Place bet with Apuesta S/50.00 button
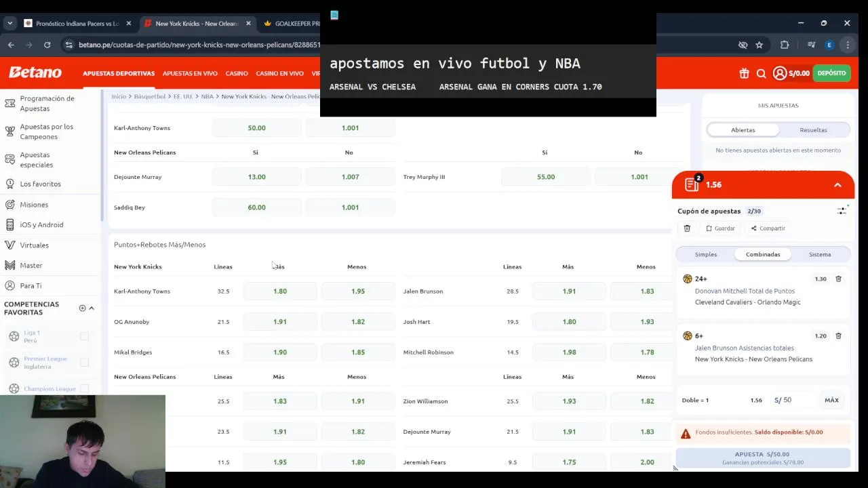Image resolution: width=868 pixels, height=488 pixels. (763, 457)
